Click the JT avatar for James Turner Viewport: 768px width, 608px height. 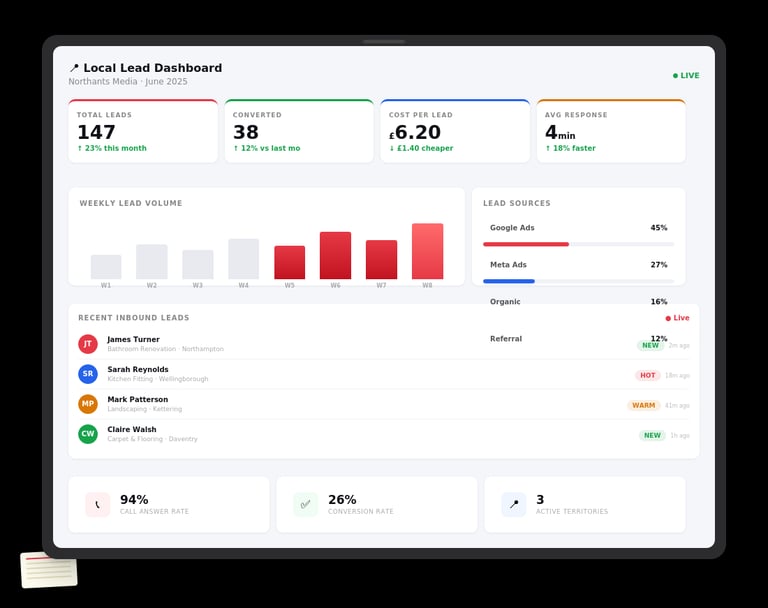pyautogui.click(x=88, y=344)
